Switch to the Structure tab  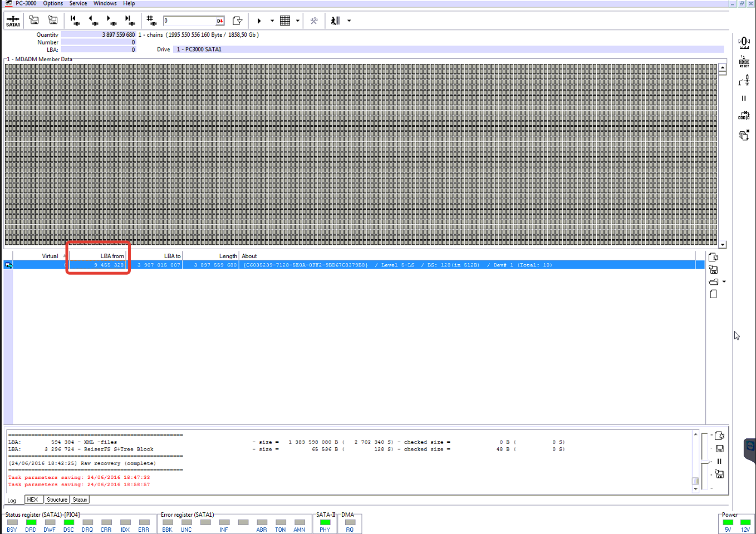click(x=57, y=500)
